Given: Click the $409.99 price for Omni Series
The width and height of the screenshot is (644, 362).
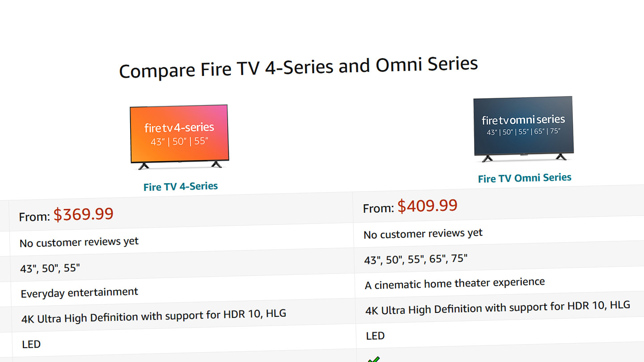Looking at the screenshot, I should (x=428, y=206).
